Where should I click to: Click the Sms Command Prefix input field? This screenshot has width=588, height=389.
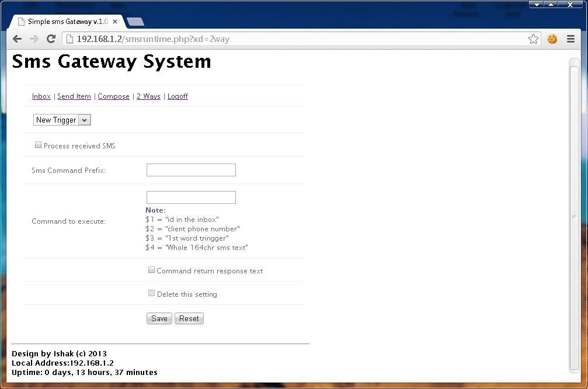(x=191, y=170)
